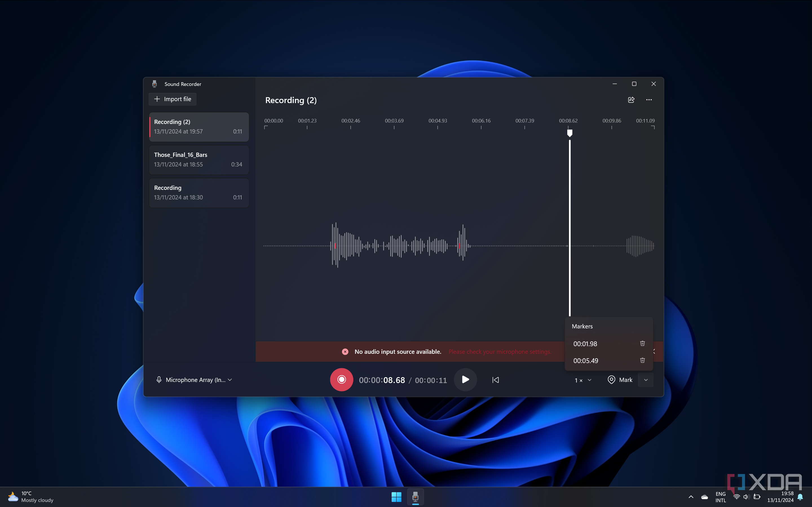Screen dimensions: 812x507
Task: Click the error icon in the notification bar
Action: (x=345, y=352)
